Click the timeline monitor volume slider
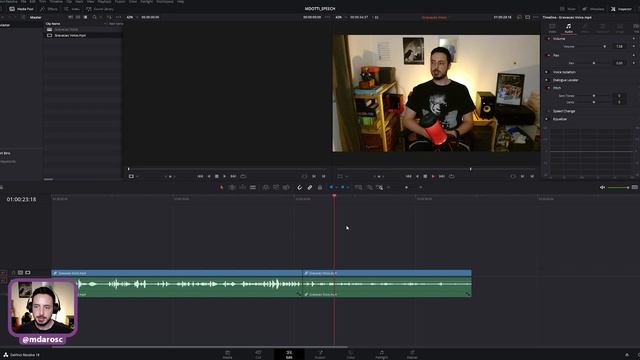Viewport: 640px width, 360px height. coord(618,187)
